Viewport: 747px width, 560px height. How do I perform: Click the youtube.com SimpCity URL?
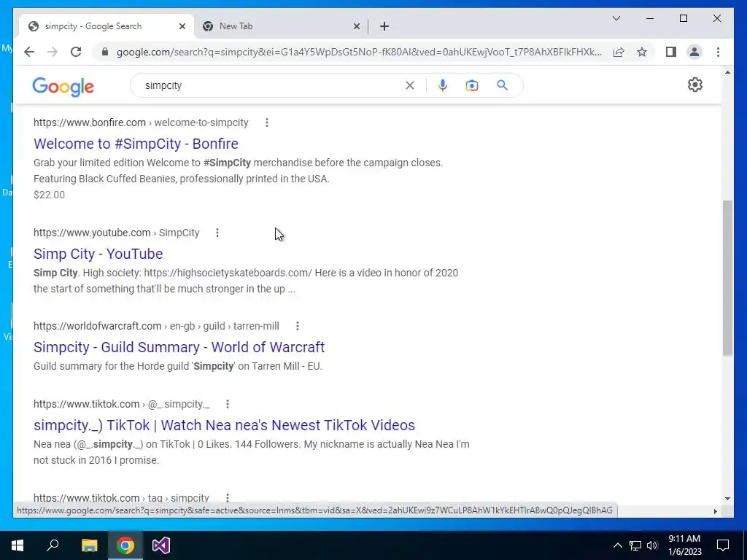coord(116,233)
